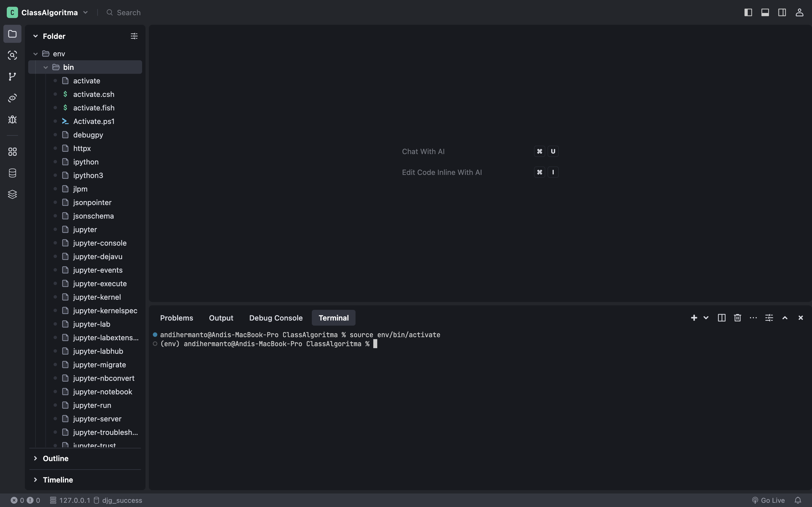
Task: Delete terminal with the trash icon
Action: (x=737, y=317)
